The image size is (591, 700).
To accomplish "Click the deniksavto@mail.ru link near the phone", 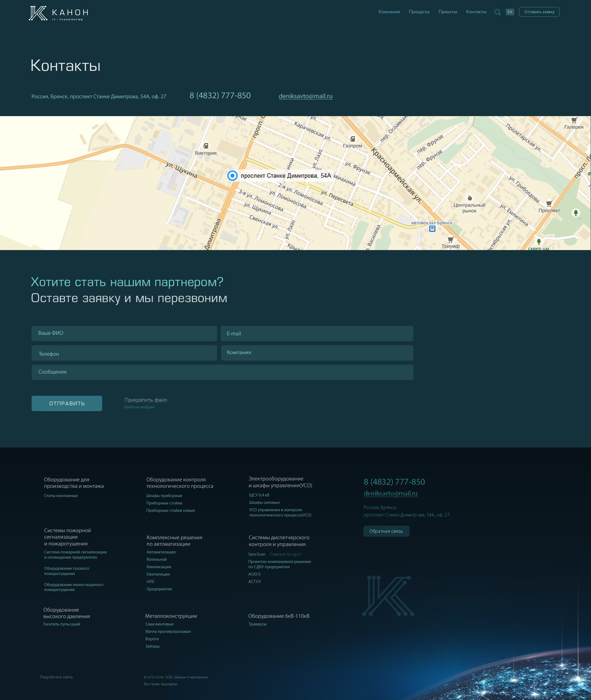I will 306,96.
